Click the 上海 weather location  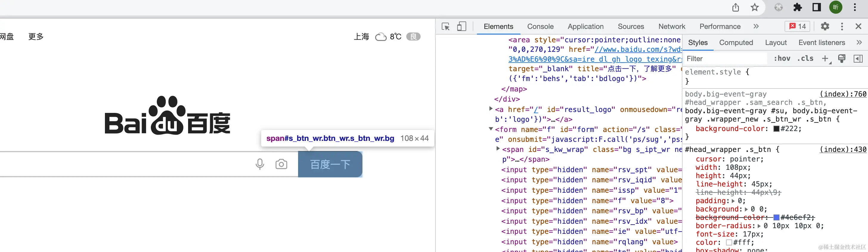[361, 36]
